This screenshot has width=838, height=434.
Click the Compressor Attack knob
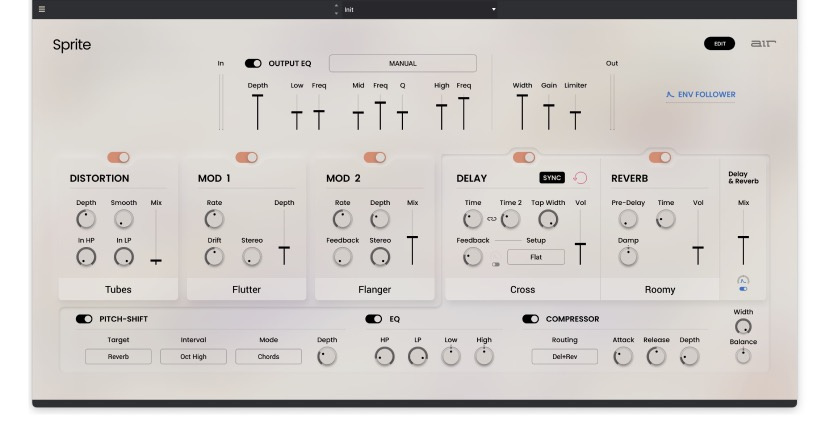(623, 356)
